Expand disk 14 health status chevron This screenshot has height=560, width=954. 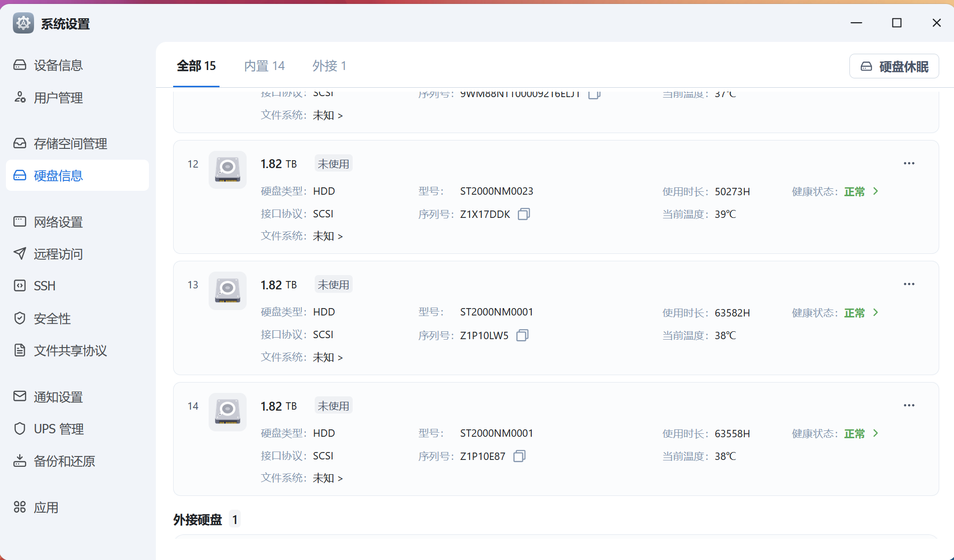[x=876, y=433]
